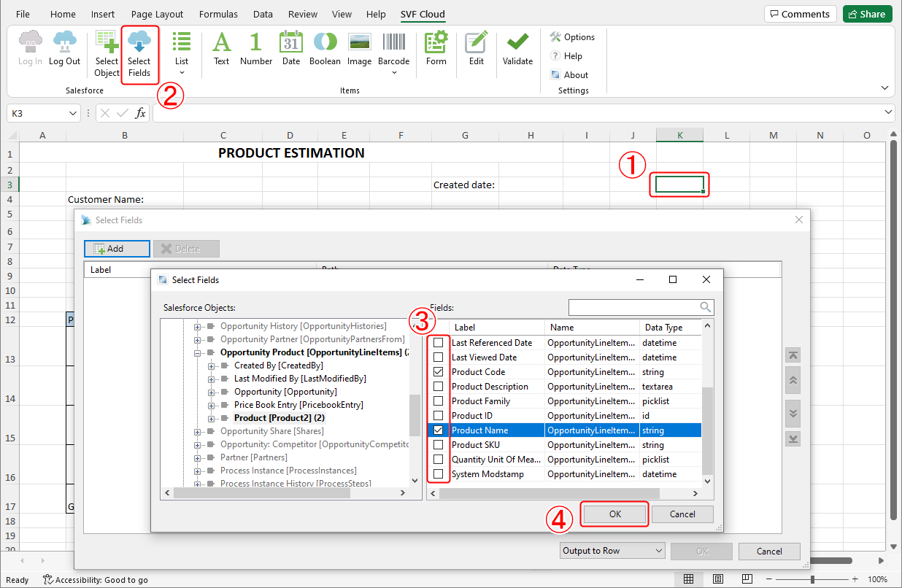Click the Select Fields ribbon button

(139, 54)
